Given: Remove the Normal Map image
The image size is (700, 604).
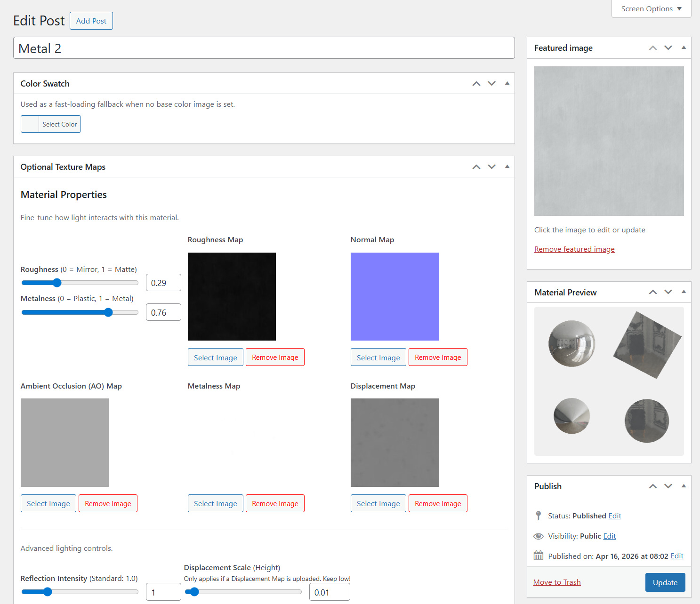Looking at the screenshot, I should coord(438,357).
